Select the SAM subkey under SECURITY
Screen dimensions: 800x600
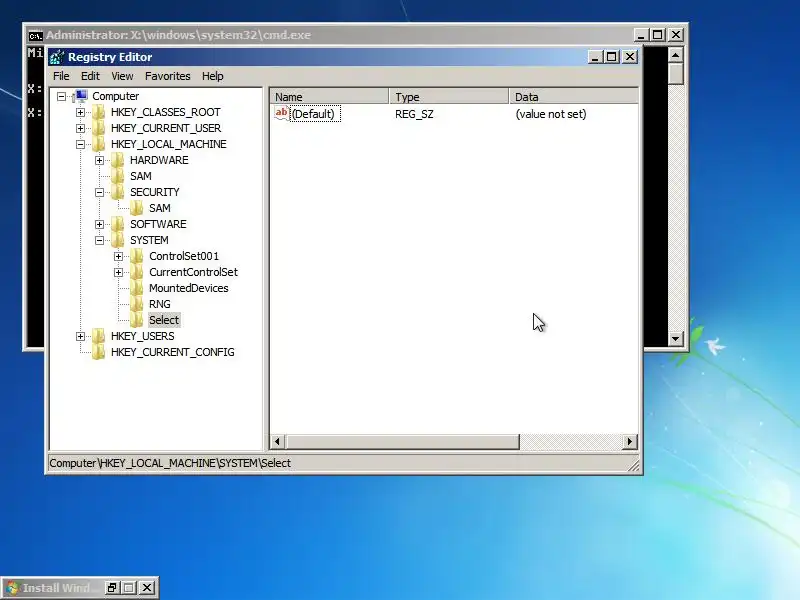(x=160, y=208)
